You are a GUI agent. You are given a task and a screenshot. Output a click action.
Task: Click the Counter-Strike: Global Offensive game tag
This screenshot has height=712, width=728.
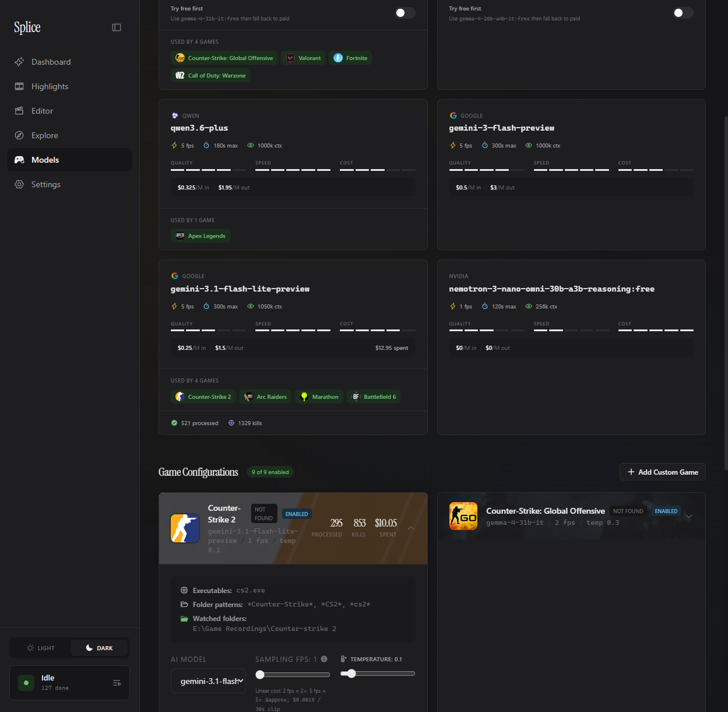(x=224, y=58)
